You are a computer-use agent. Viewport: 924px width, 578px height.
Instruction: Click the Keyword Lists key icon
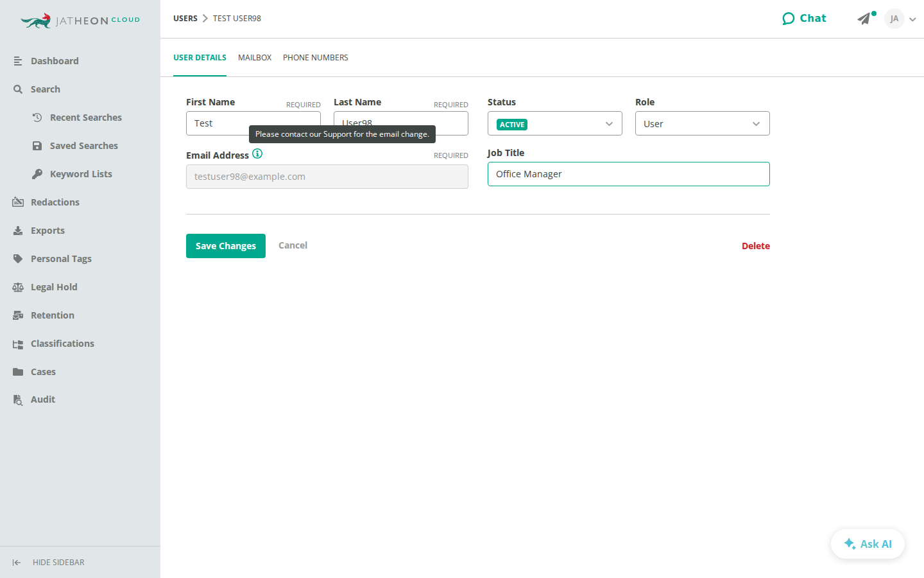[x=37, y=174]
